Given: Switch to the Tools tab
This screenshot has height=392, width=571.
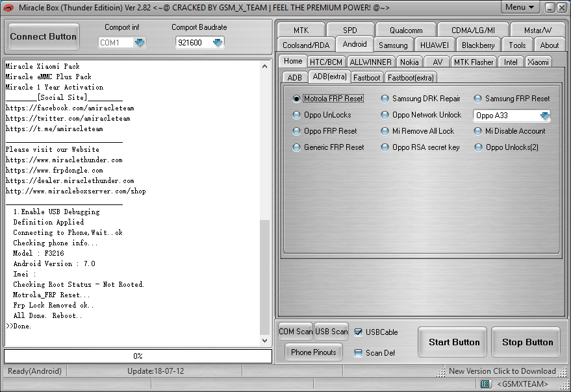Looking at the screenshot, I should 517,45.
